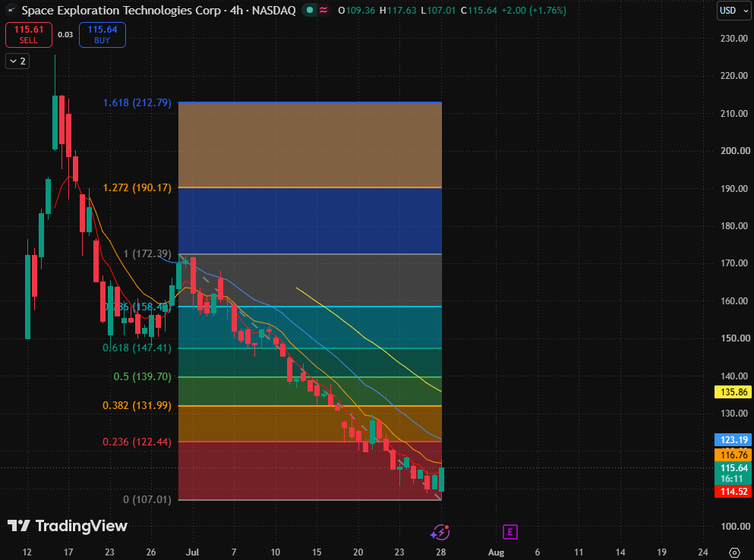Select the 1.618 (212.79) Fibonacci level label
This screenshot has width=754, height=560.
[x=137, y=102]
